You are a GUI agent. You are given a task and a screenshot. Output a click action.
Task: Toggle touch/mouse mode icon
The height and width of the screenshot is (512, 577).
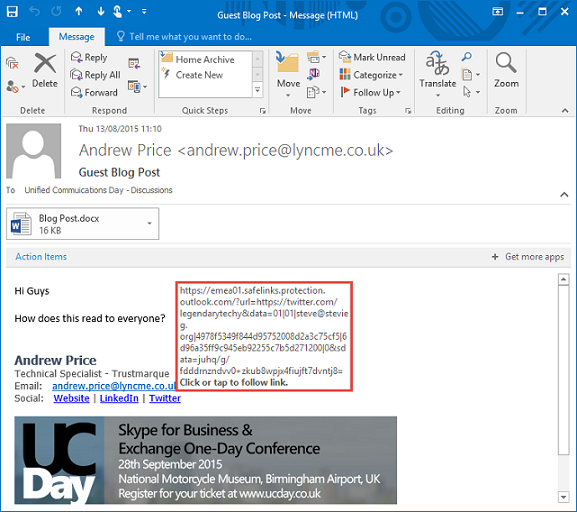pyautogui.click(x=118, y=11)
